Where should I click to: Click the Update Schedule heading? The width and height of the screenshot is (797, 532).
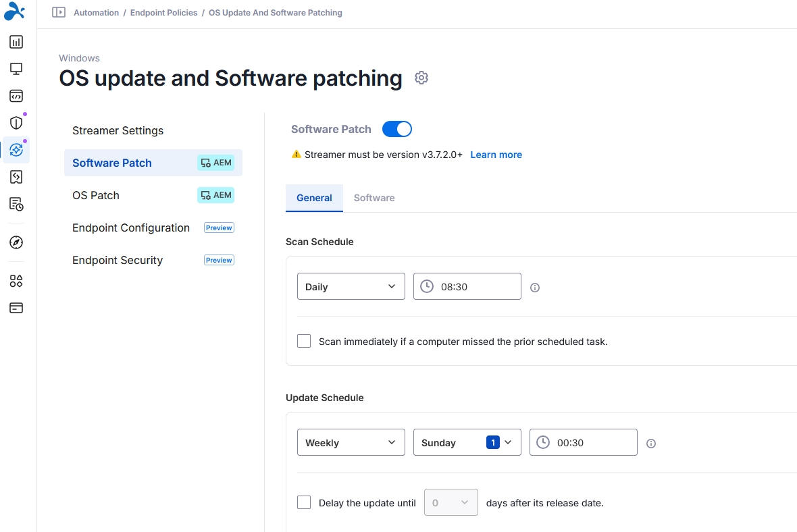coord(325,398)
